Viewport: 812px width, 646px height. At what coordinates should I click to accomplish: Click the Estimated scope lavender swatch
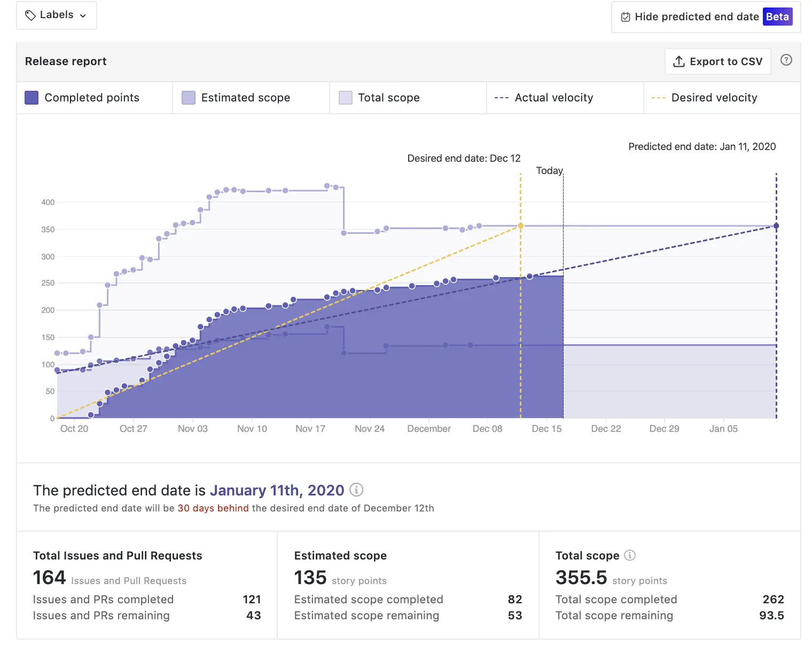click(189, 98)
